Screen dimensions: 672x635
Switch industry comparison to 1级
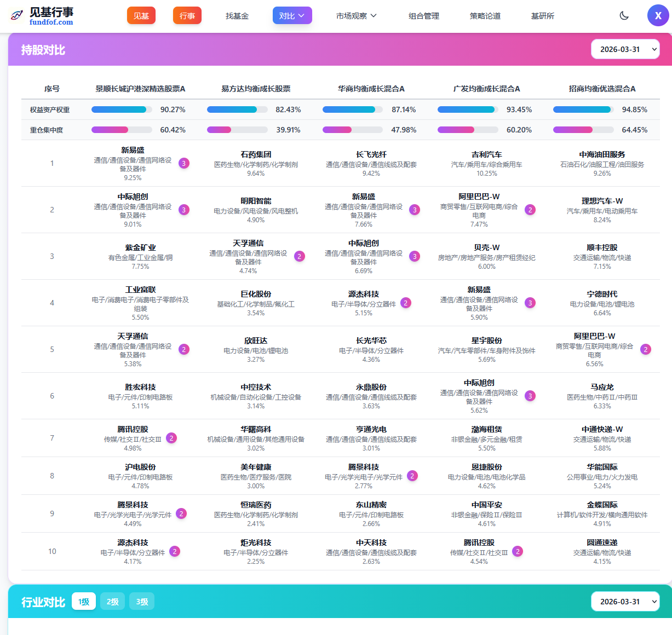(x=84, y=602)
